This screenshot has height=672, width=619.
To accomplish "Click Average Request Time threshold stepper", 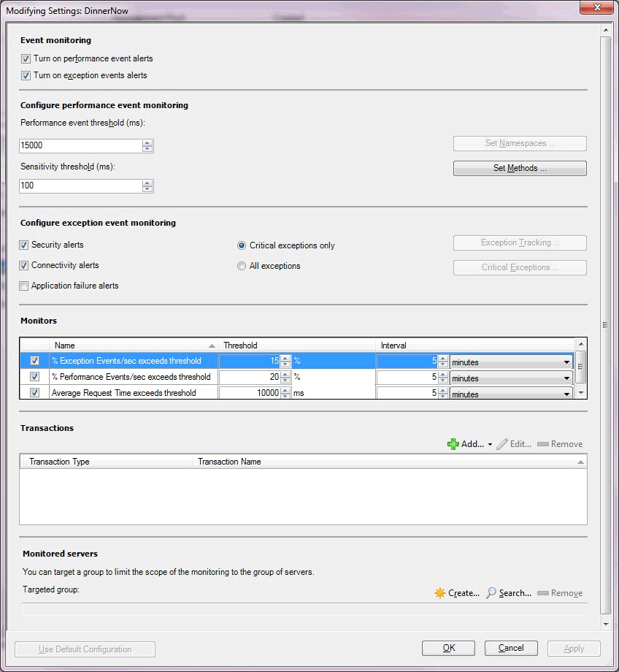I will pyautogui.click(x=285, y=393).
